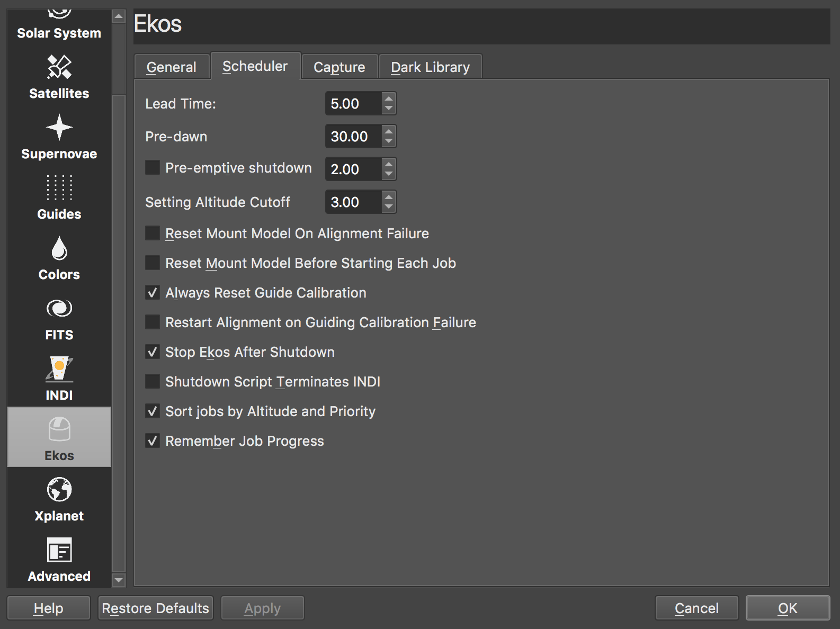Screen dimensions: 840x629
Task: Open the Supernovae settings page icon
Action: [59, 128]
